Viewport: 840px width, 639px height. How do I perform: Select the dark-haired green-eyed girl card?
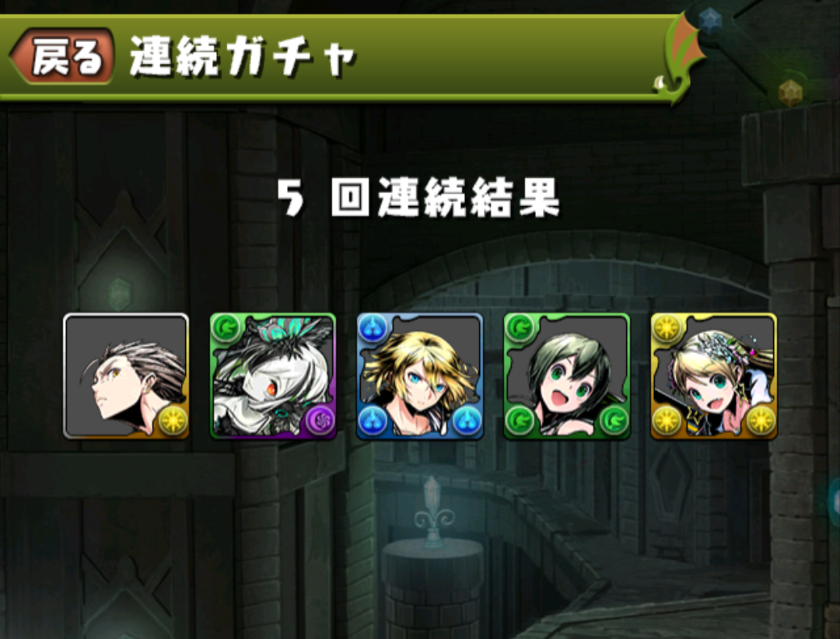click(567, 376)
